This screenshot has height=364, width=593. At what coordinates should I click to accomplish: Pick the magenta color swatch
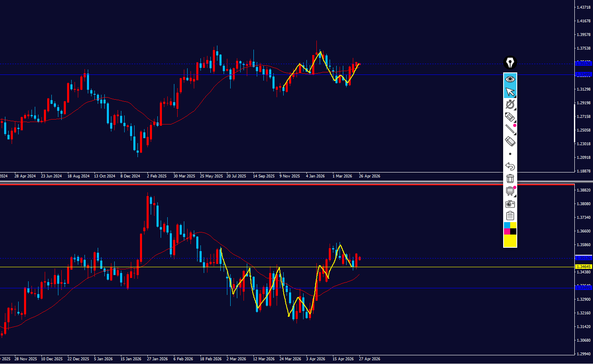tap(507, 232)
